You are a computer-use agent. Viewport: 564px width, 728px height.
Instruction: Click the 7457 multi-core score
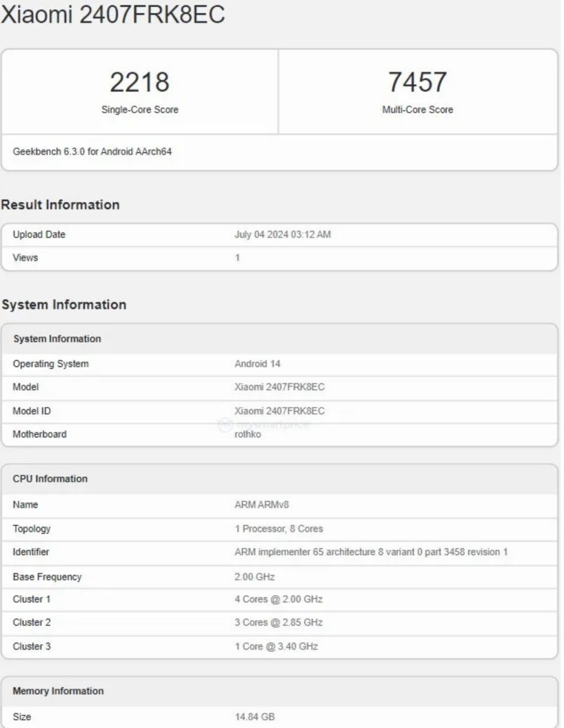[x=417, y=83]
